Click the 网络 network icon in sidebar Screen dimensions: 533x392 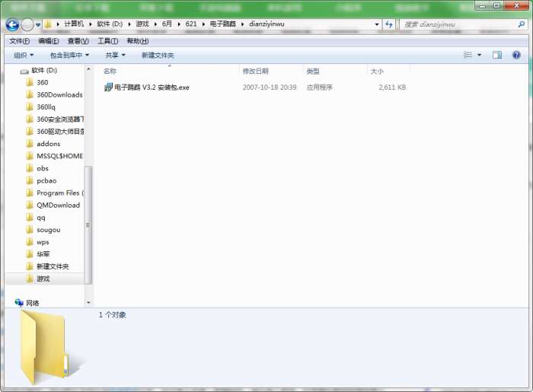(19, 302)
